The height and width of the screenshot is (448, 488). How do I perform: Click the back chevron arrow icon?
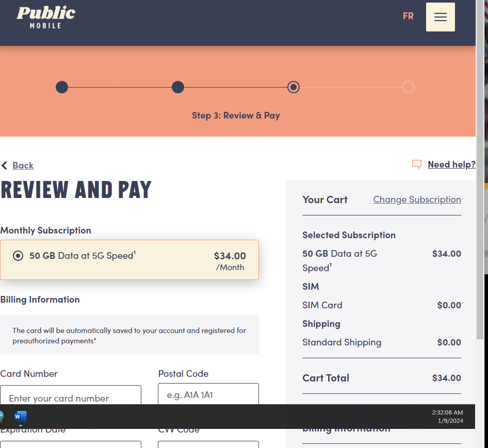click(5, 165)
